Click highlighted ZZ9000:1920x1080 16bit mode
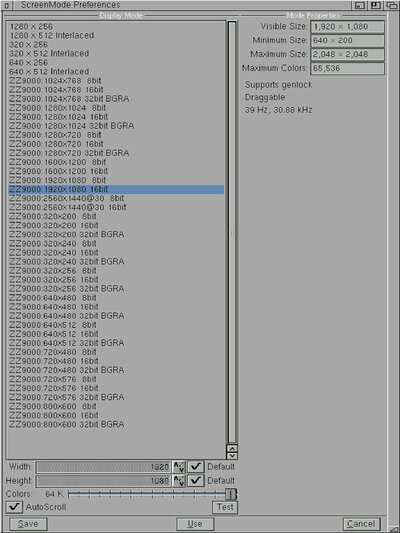 (116, 189)
